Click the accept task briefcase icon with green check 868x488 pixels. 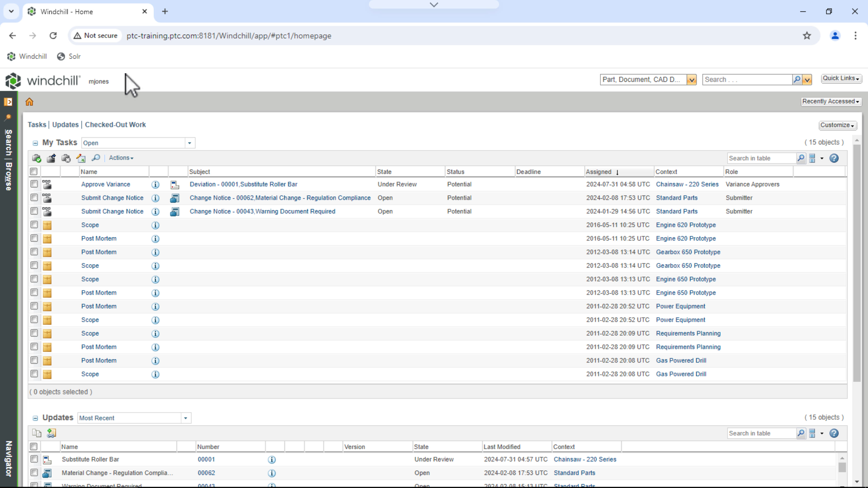pos(37,158)
